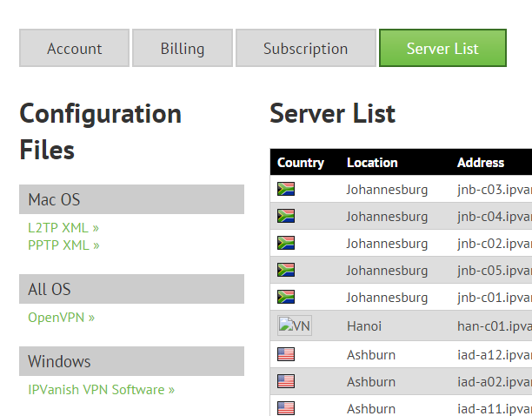Click the South Africa flag for jnb-c03
Screen dimensions: 532x416
[x=286, y=189]
